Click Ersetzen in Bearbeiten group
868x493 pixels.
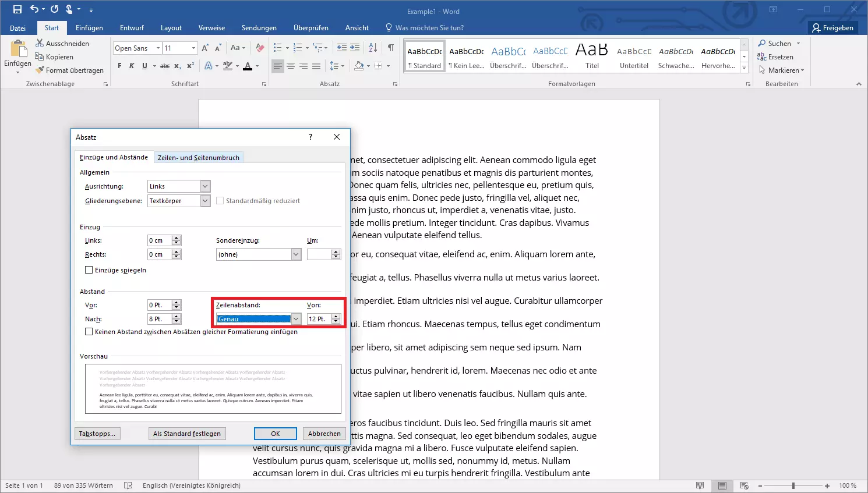coord(775,57)
